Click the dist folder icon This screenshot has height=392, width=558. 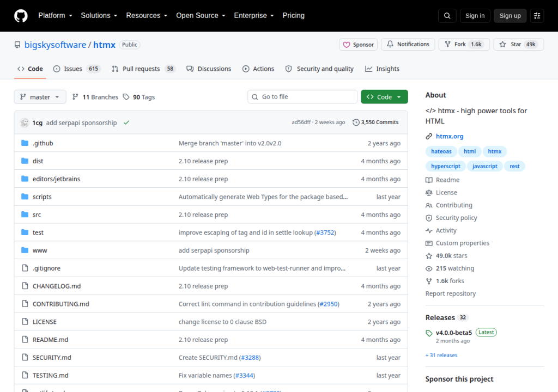coord(25,161)
